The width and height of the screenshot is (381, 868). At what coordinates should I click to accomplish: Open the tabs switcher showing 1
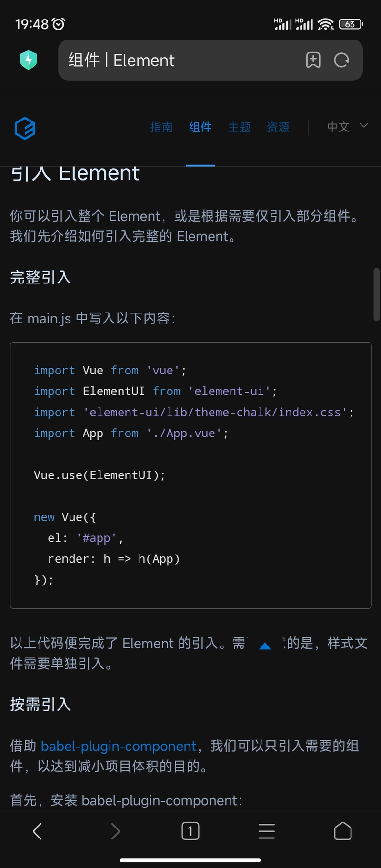pyautogui.click(x=190, y=831)
